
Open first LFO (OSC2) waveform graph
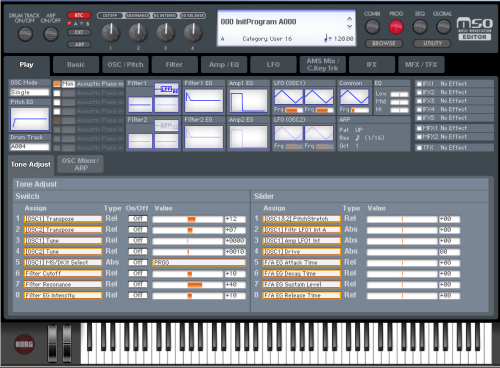[288, 133]
